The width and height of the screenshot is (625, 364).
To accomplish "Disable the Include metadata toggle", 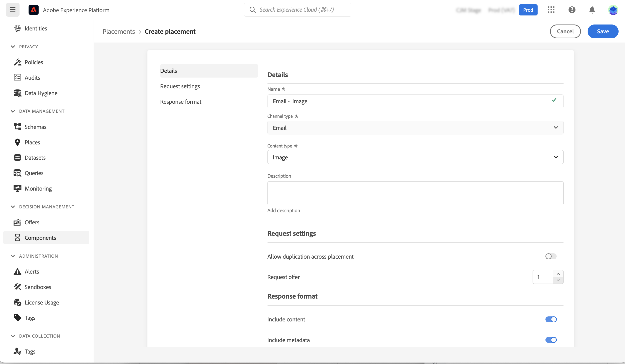I will pos(551,340).
